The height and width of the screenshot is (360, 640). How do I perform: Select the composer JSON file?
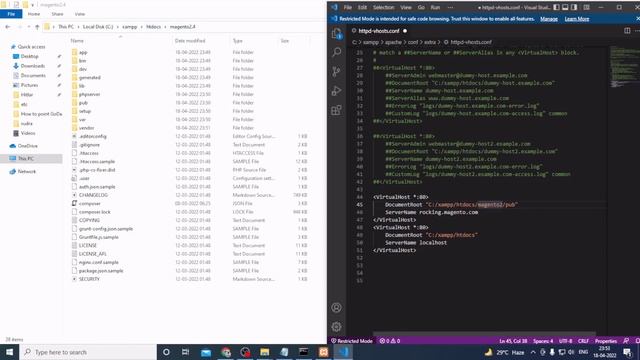[x=89, y=203]
